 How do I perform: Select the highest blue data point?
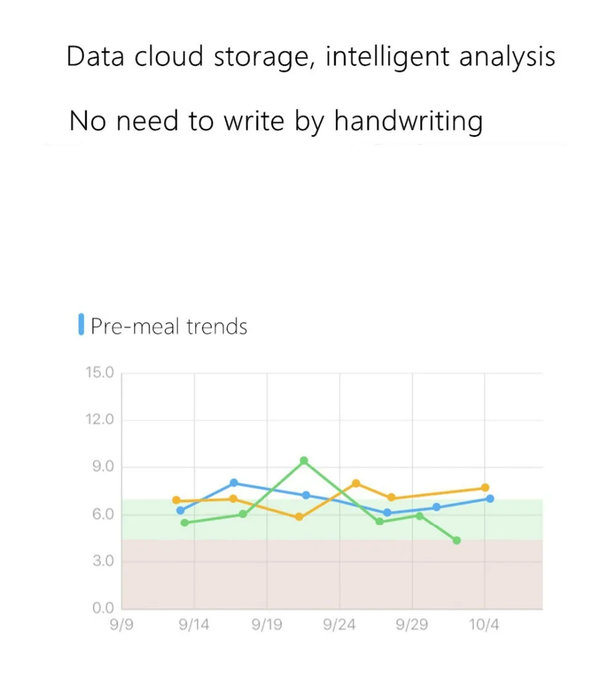[x=234, y=483]
